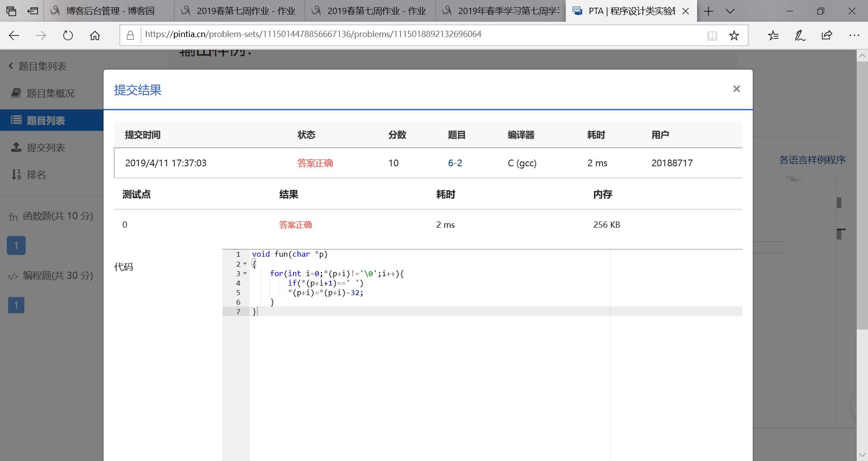Click the browser back arrow
Image resolution: width=868 pixels, height=461 pixels.
point(14,35)
